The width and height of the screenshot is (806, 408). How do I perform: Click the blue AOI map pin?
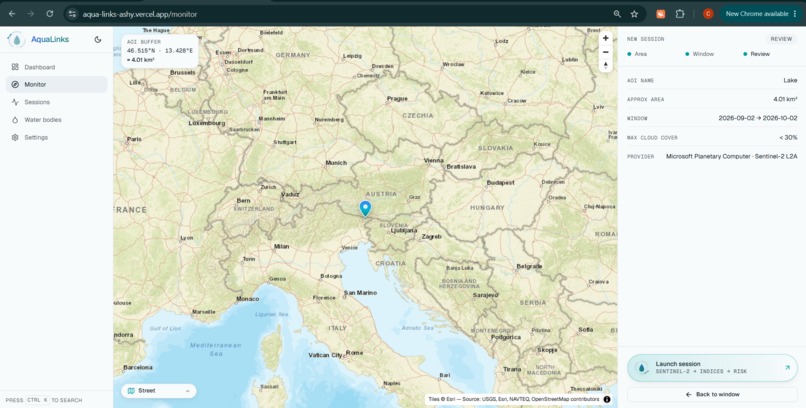point(365,209)
